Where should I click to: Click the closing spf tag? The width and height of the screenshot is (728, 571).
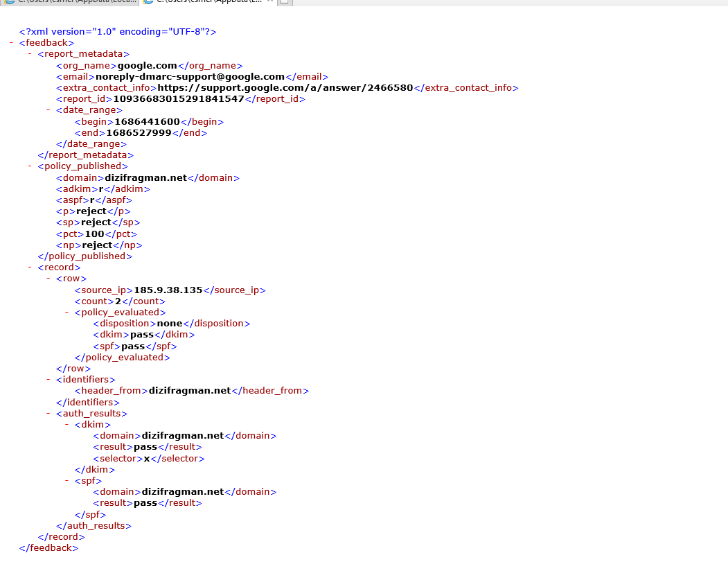coord(91,516)
